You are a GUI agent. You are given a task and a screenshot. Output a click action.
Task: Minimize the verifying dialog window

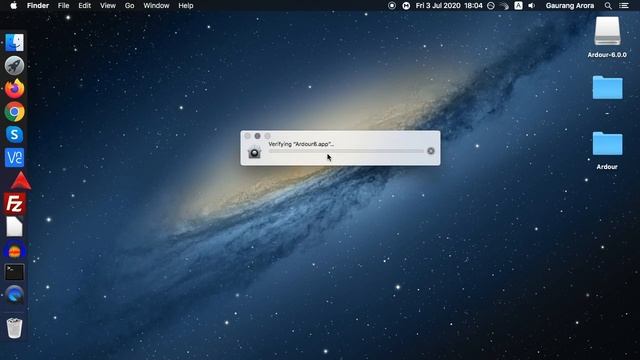click(x=257, y=136)
